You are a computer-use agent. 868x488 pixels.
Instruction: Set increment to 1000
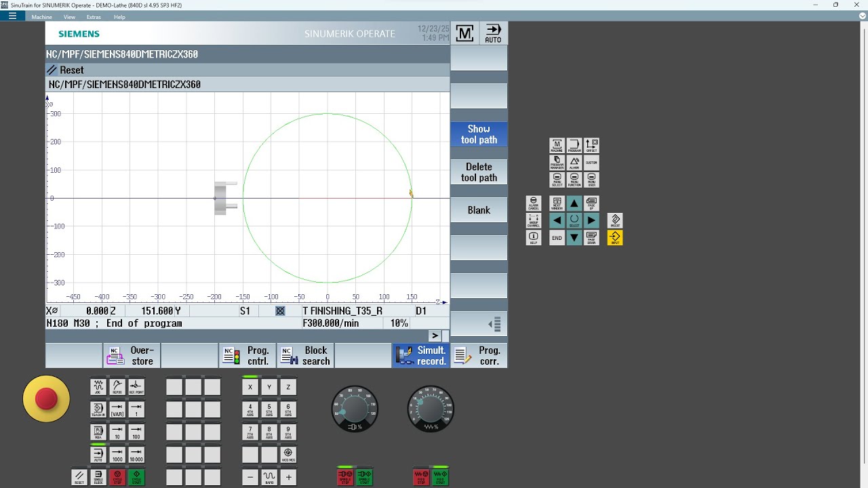[117, 454]
